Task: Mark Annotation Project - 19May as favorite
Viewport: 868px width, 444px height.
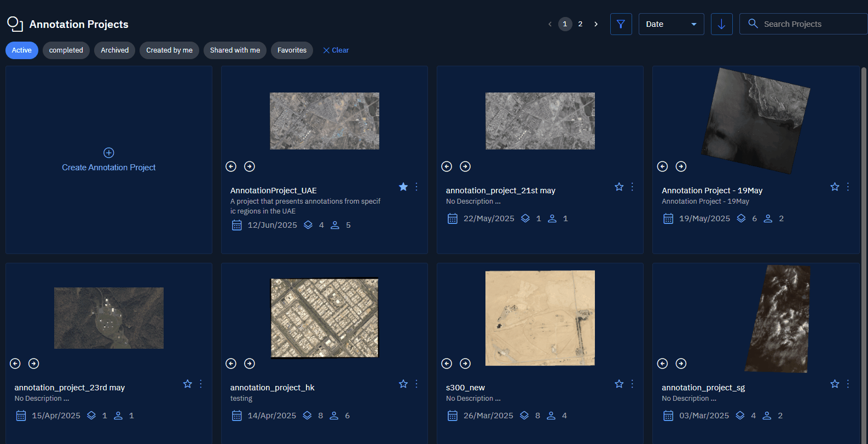Action: tap(835, 187)
